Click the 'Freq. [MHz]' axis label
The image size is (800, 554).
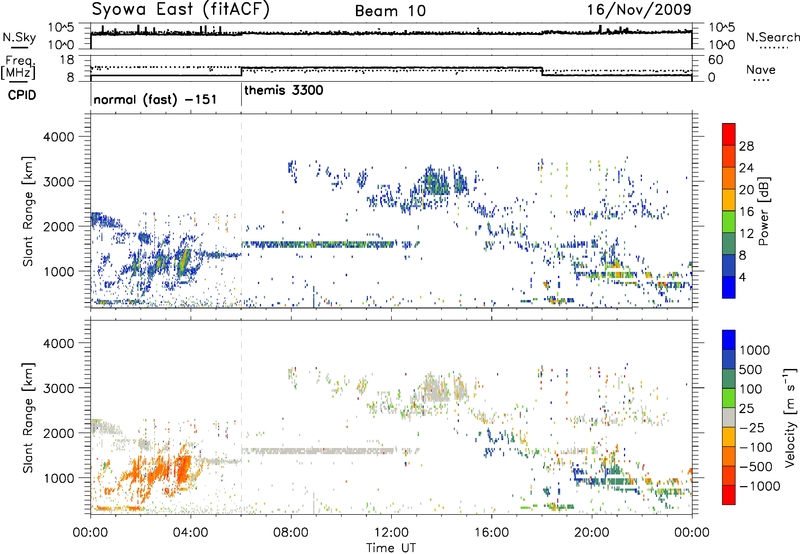tap(19, 67)
